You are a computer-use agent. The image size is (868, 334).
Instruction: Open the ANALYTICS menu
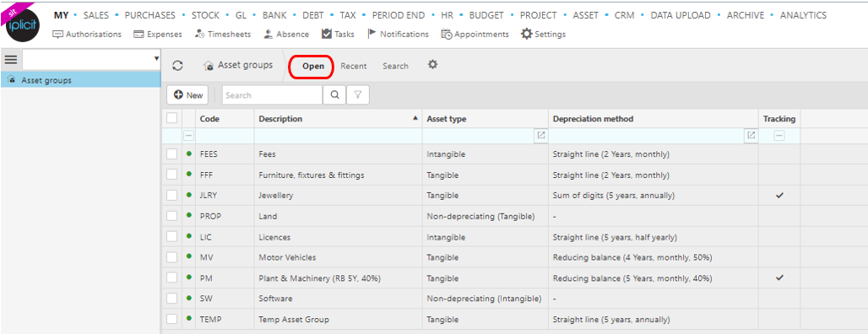point(803,15)
